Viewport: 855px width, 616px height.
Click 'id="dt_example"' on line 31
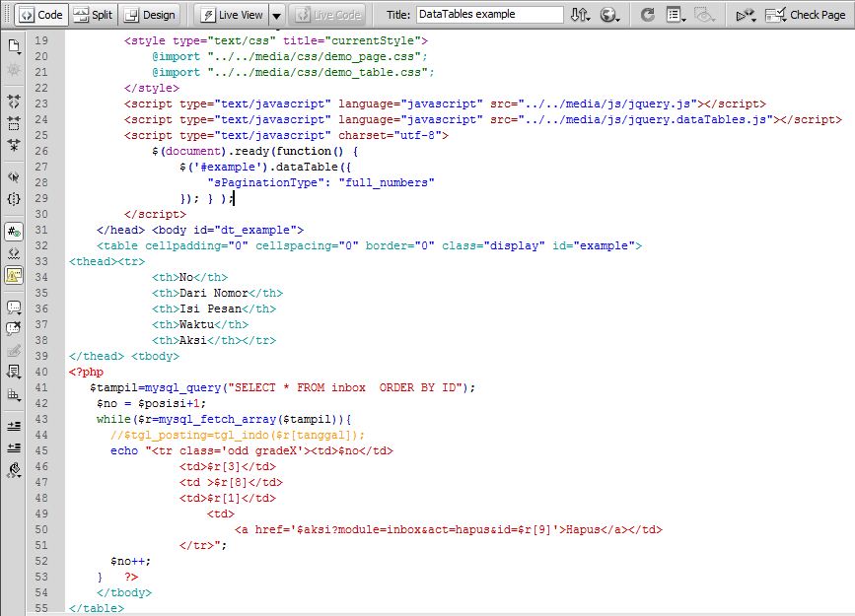pyautogui.click(x=245, y=230)
